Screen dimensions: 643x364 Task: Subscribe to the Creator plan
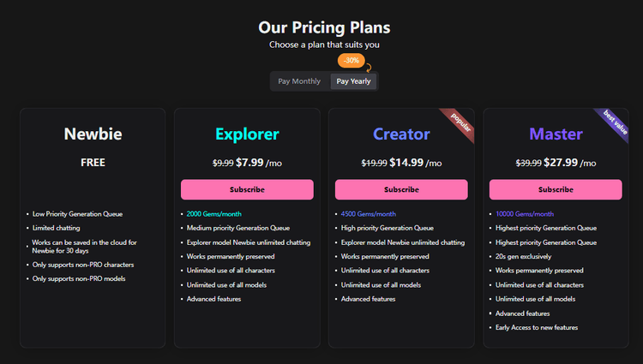401,189
